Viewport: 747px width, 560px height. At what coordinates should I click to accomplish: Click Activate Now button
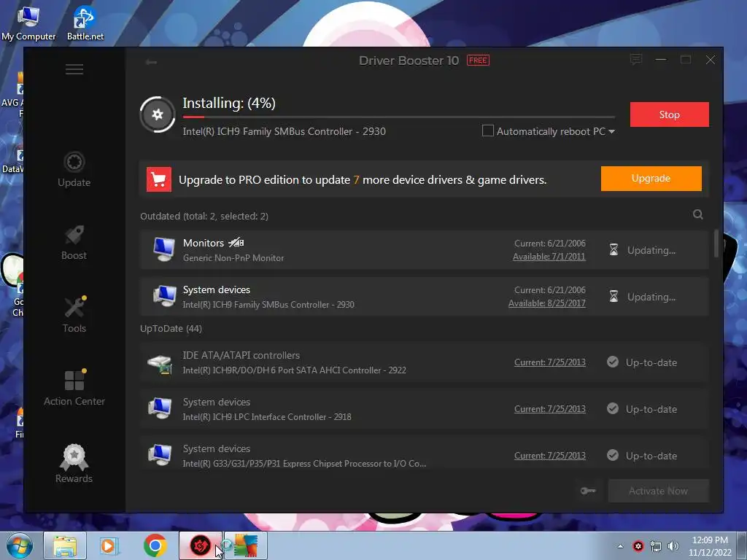point(659,491)
